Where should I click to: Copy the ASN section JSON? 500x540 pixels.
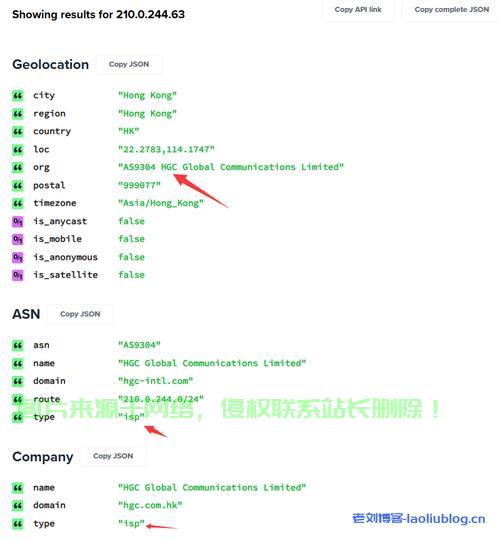pyautogui.click(x=80, y=314)
